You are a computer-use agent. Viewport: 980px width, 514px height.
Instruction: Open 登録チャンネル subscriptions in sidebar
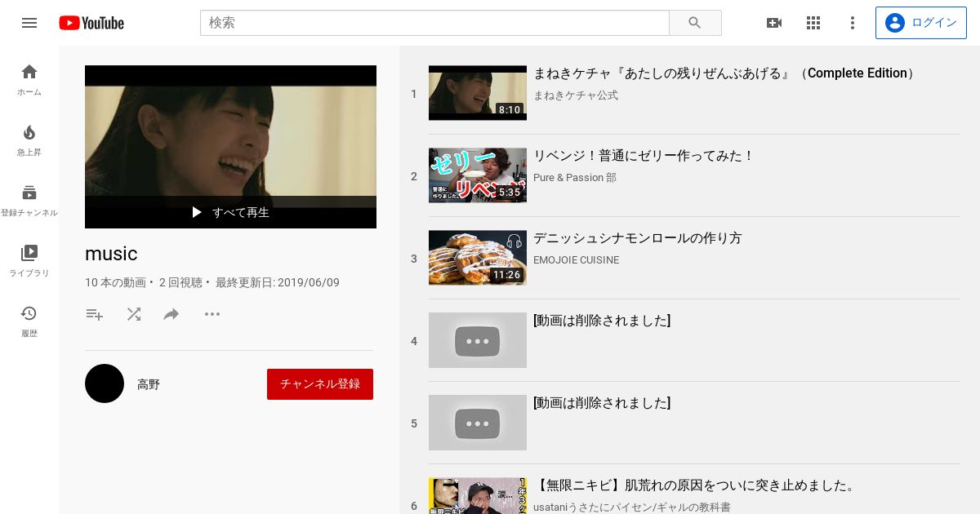tap(29, 200)
